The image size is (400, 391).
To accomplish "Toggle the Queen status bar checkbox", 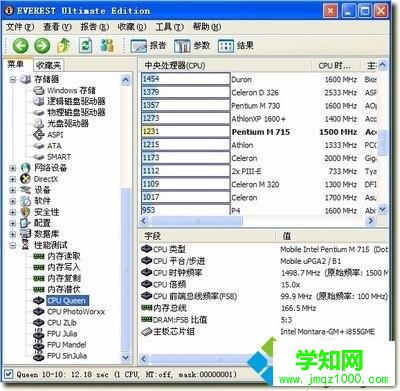I will pos(9,374).
